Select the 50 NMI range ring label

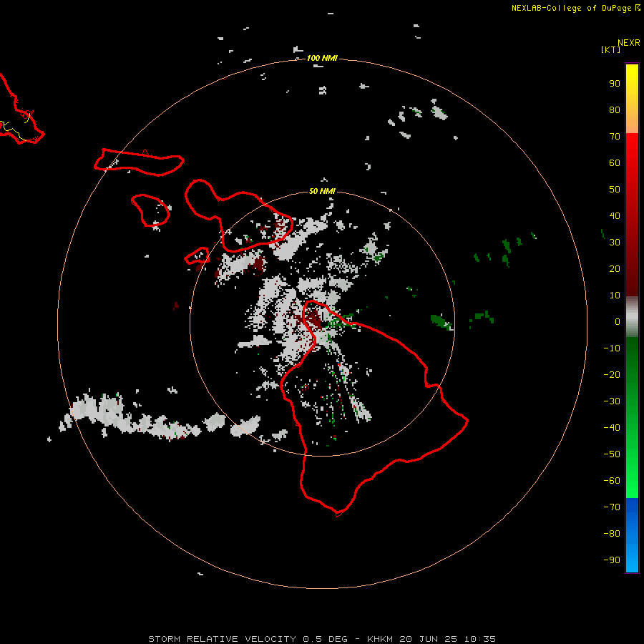pyautogui.click(x=322, y=191)
